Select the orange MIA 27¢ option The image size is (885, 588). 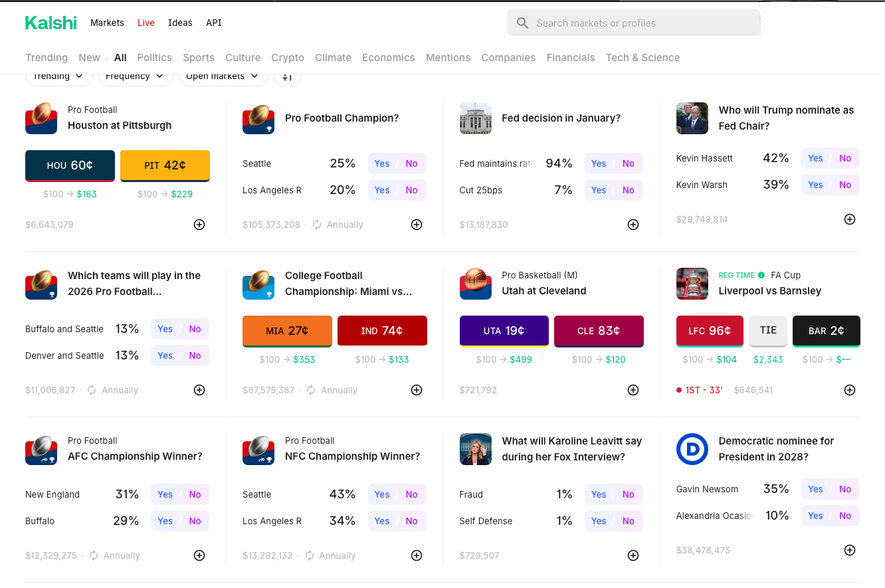[x=287, y=331]
